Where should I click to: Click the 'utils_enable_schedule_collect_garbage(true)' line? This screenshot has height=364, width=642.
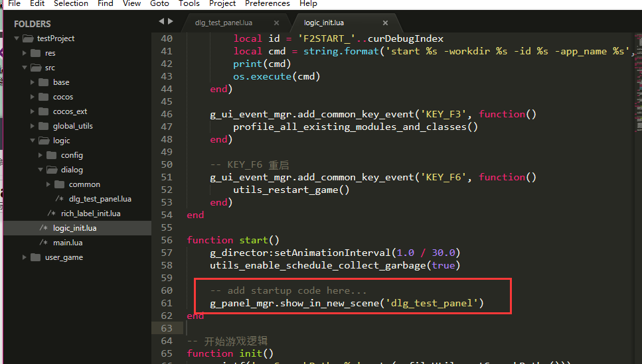click(335, 265)
